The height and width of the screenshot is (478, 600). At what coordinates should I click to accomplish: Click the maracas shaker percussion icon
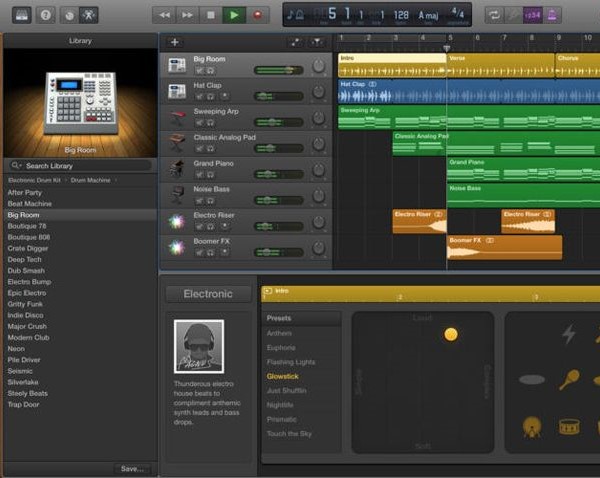pos(569,379)
